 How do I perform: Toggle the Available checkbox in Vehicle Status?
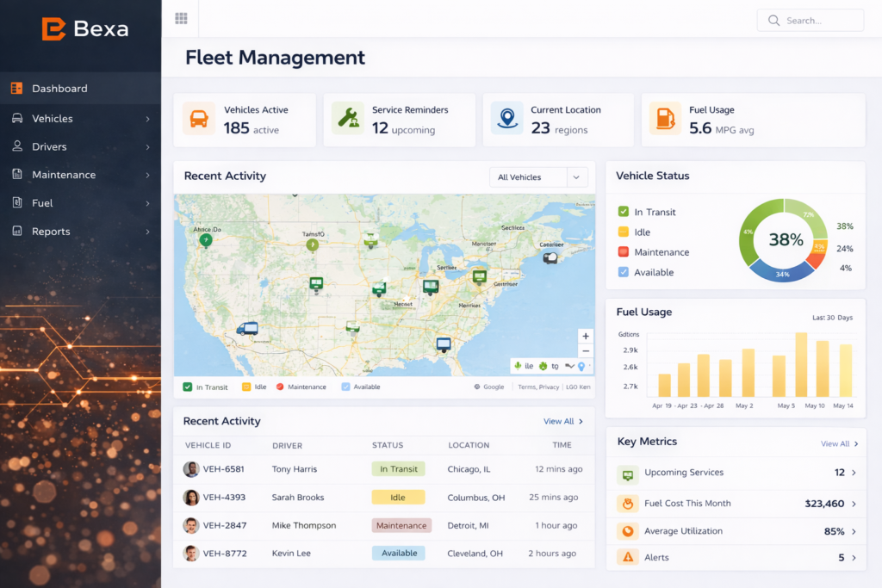[624, 272]
